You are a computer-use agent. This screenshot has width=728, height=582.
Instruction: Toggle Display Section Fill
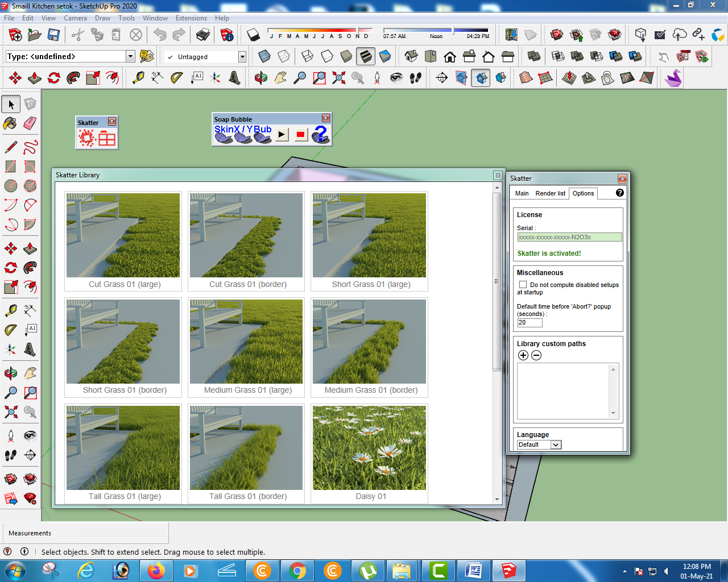point(500,78)
